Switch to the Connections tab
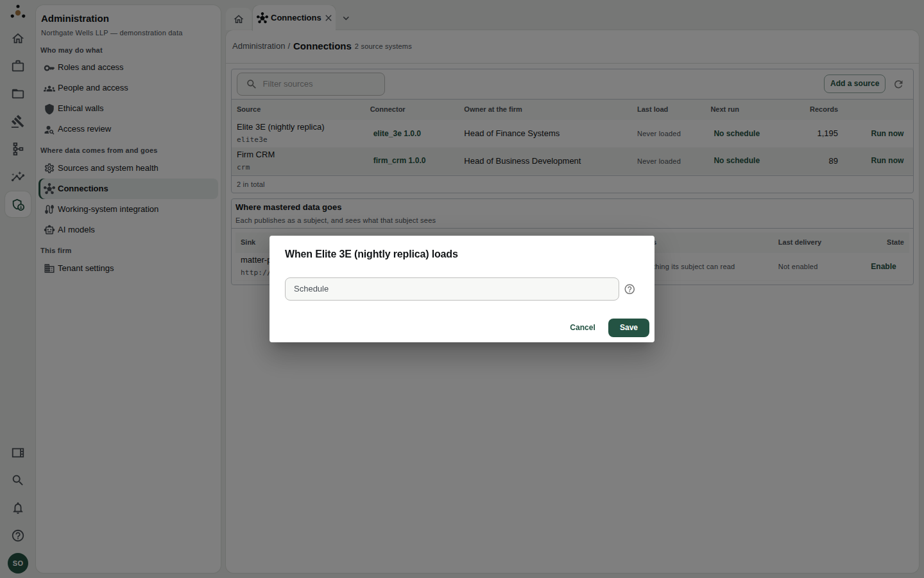This screenshot has height=578, width=924. click(x=295, y=18)
